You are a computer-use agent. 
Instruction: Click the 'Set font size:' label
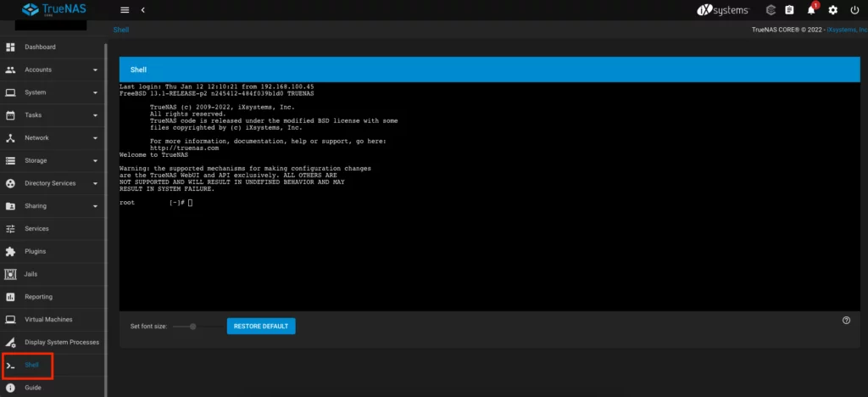click(x=148, y=327)
